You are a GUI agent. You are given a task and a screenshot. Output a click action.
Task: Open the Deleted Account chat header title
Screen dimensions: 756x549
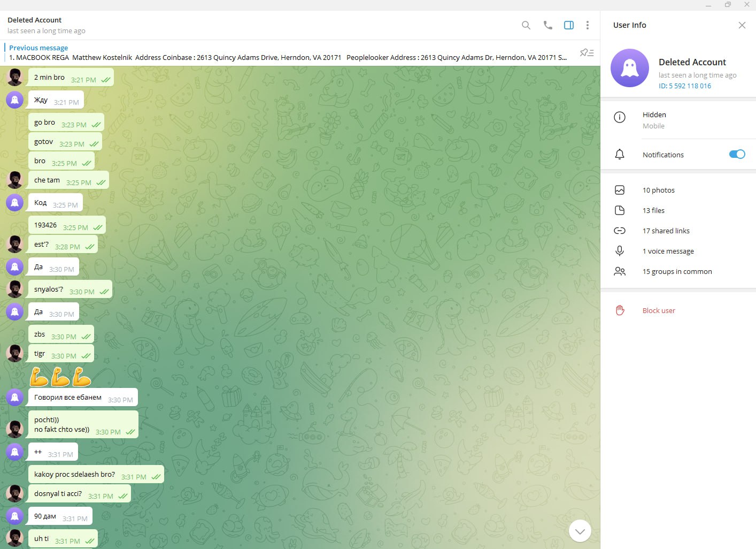point(34,20)
